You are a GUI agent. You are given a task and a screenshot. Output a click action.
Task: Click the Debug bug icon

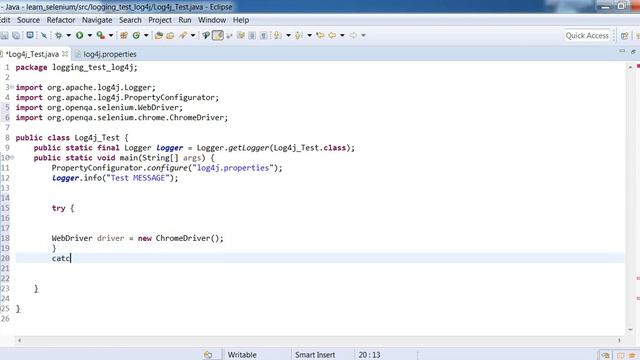click(59, 36)
